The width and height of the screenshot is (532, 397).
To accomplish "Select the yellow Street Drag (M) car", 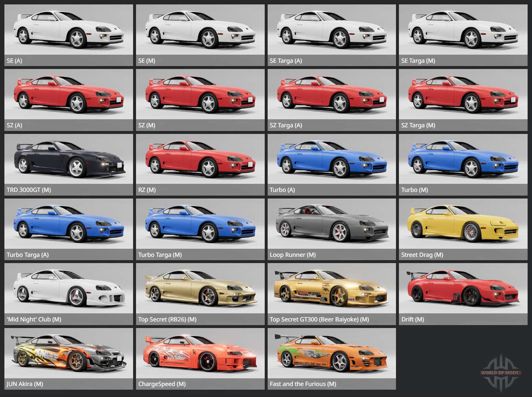I will (463, 229).
